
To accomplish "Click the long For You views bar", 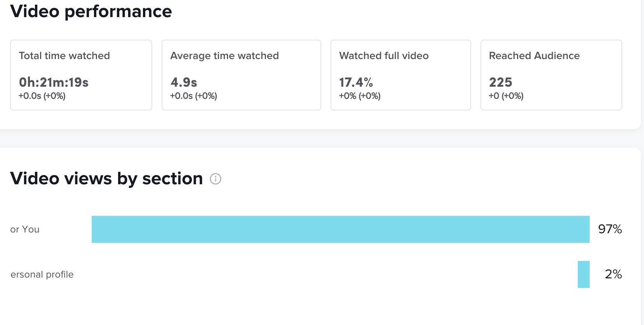I will point(340,229).
